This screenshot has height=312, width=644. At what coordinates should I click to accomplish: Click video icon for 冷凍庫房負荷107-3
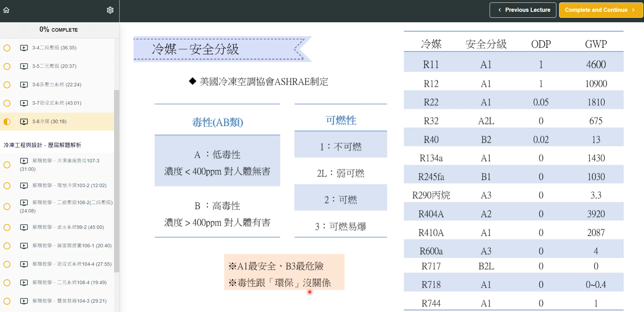point(24,161)
